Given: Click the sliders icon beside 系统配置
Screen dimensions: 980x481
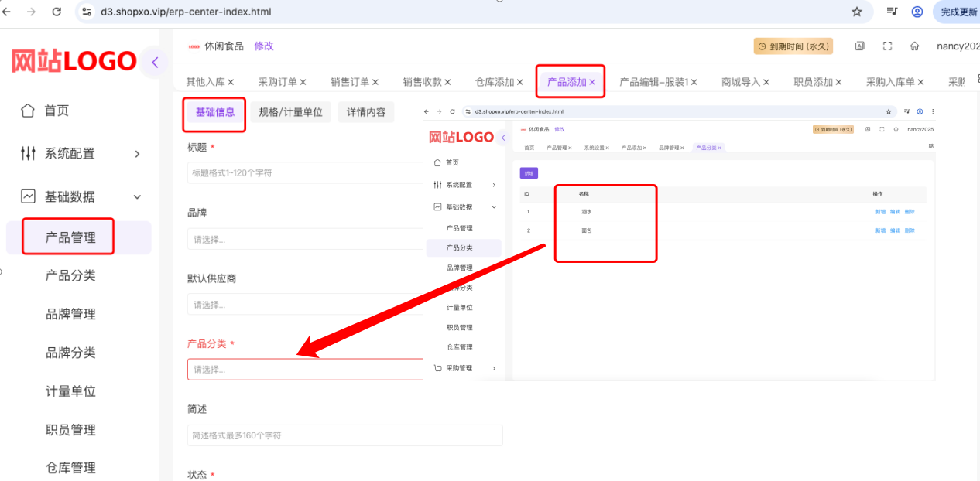Looking at the screenshot, I should click(28, 153).
